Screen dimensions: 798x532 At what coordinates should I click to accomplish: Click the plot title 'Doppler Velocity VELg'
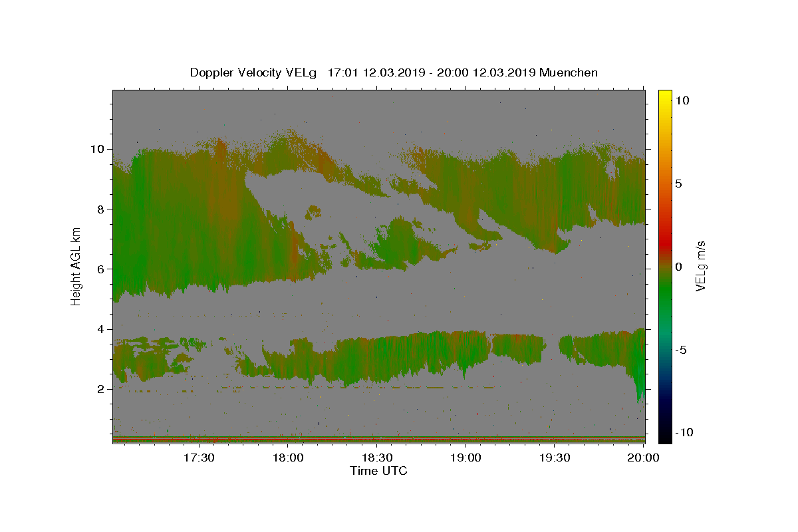(255, 72)
